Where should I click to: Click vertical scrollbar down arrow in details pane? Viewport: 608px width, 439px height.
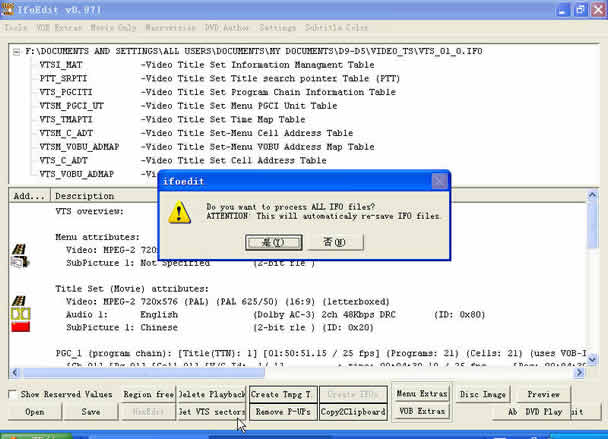(x=592, y=359)
